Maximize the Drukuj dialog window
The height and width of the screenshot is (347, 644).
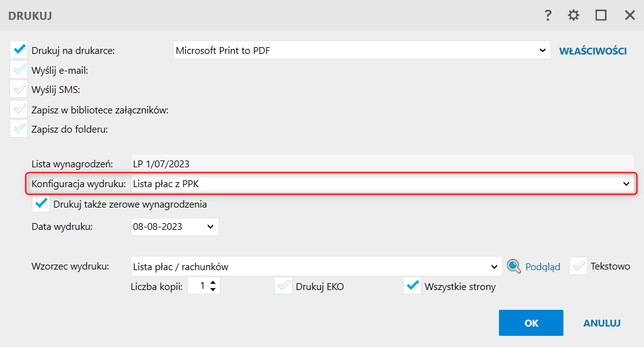pos(601,15)
